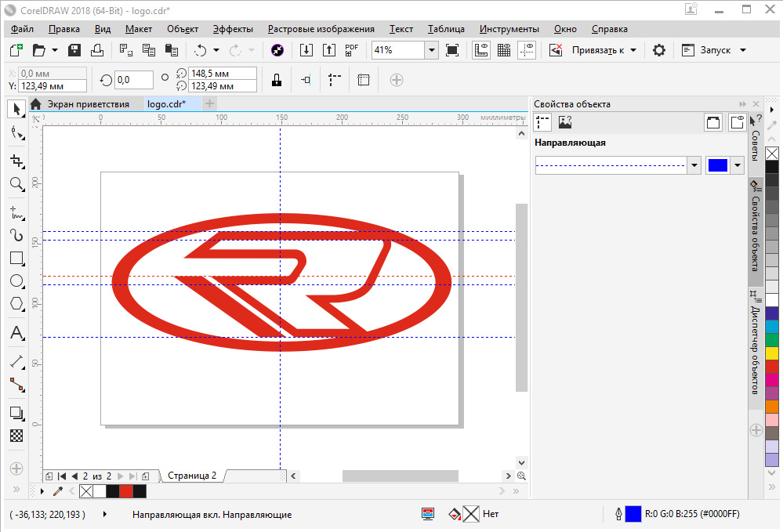This screenshot has height=532, width=783.
Task: Select red swatch in document palette
Action: tap(126, 491)
